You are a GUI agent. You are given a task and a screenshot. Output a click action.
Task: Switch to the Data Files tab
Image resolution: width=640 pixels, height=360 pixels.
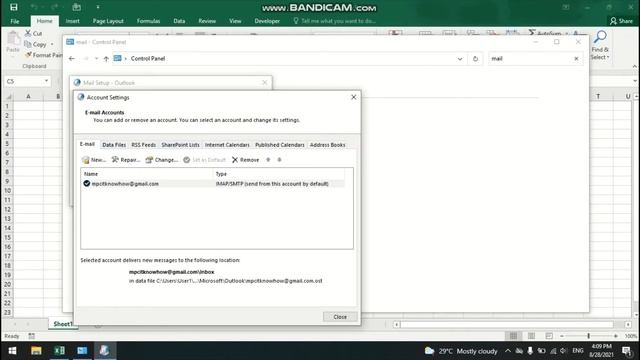click(x=114, y=145)
